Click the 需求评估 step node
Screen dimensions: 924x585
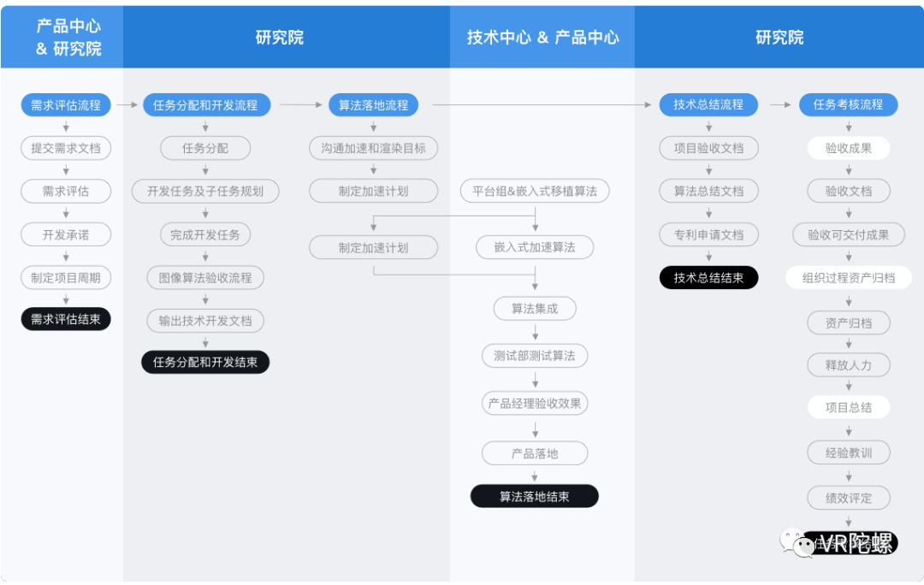click(x=66, y=191)
